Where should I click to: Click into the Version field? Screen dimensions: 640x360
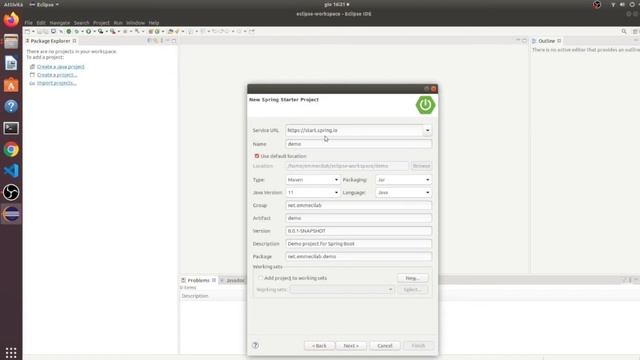click(358, 231)
